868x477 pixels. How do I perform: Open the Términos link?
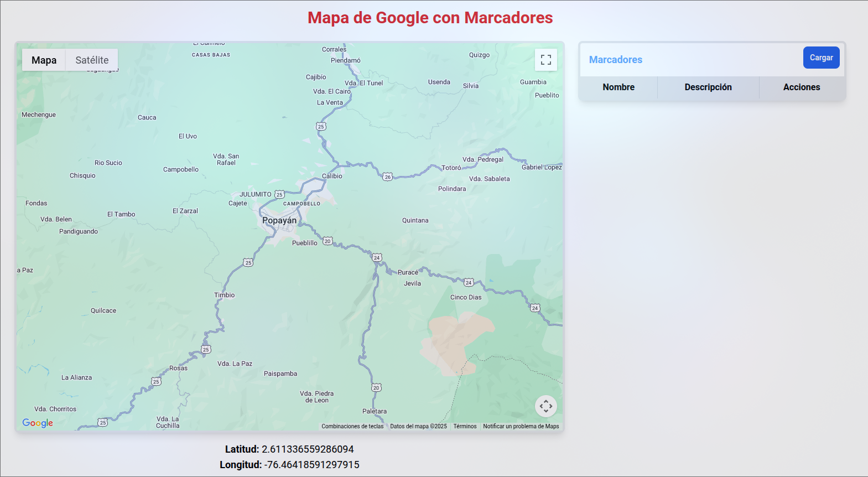pos(465,426)
